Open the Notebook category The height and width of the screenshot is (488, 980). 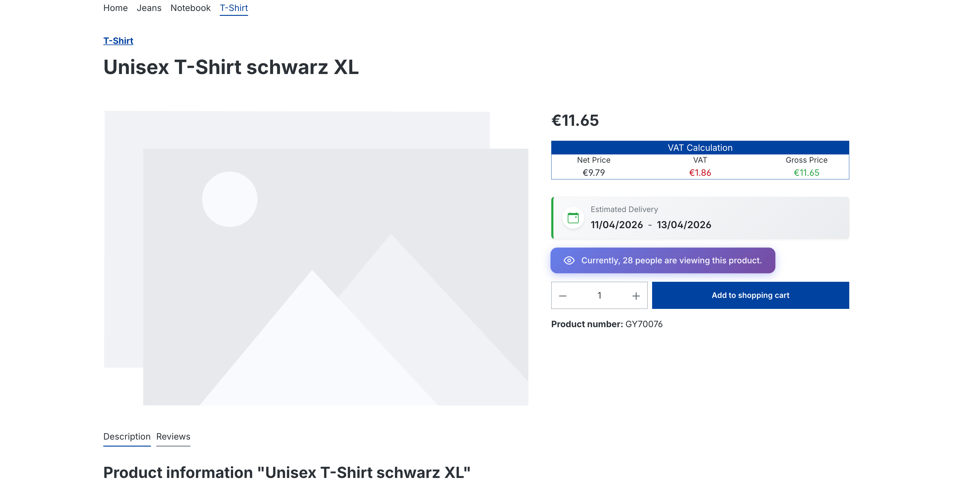tap(190, 8)
